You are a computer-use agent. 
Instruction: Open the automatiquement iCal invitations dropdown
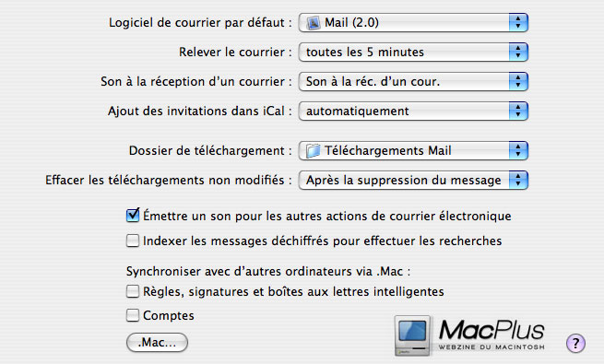coord(413,112)
